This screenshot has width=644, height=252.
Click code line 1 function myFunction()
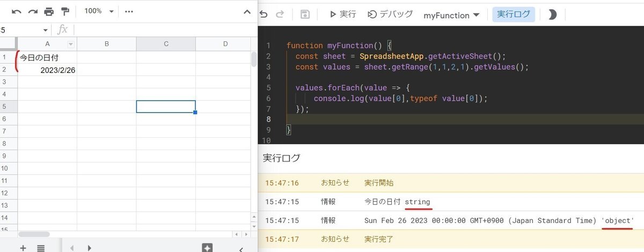point(340,46)
